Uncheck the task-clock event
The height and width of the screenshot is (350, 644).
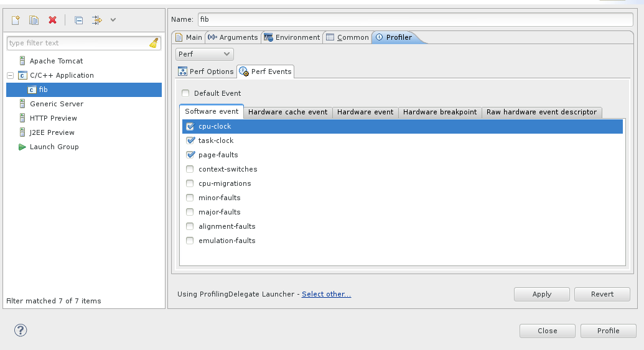click(190, 140)
